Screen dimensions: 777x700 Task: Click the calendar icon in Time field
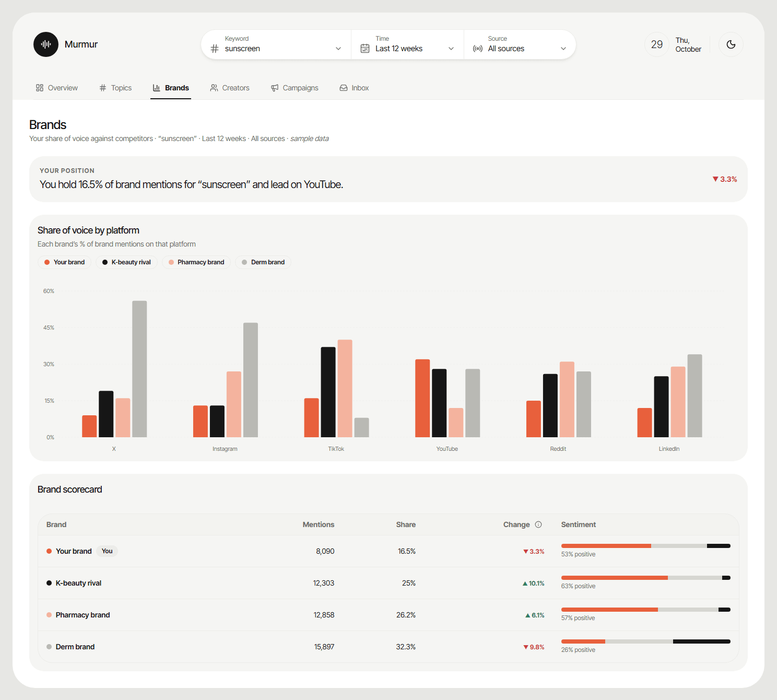[365, 49]
